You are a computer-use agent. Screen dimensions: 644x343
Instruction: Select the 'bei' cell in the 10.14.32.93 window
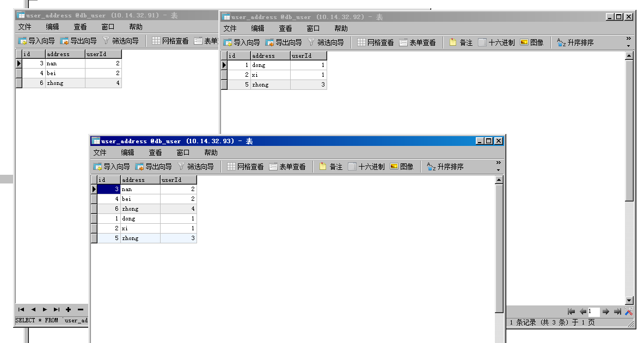point(140,199)
